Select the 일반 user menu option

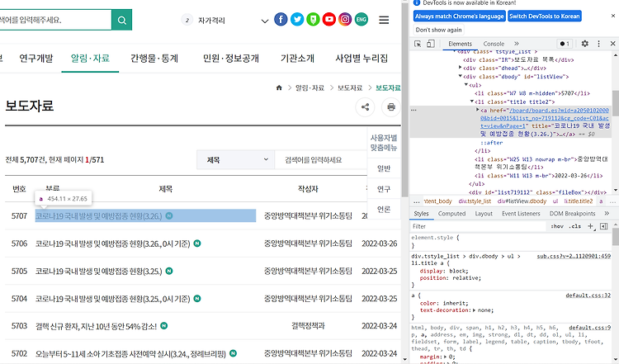tap(384, 168)
